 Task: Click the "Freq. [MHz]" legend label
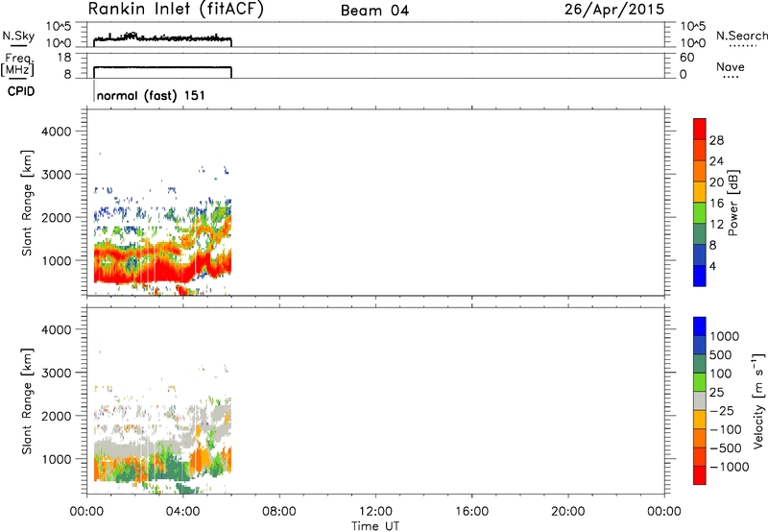click(x=17, y=65)
